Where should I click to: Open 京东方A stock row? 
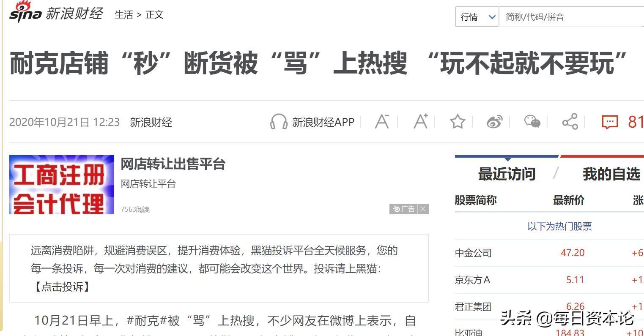[x=549, y=280]
